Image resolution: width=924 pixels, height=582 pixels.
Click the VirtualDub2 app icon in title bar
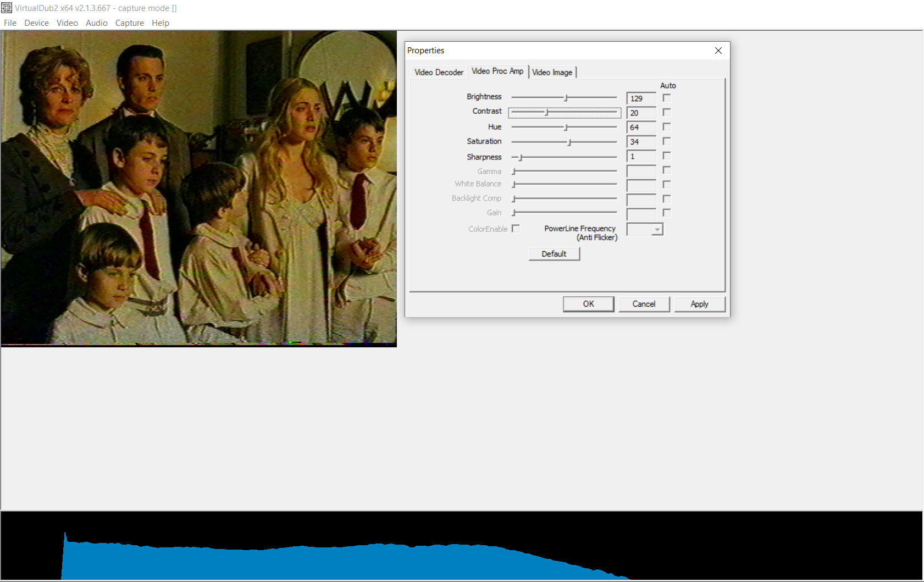click(x=7, y=8)
